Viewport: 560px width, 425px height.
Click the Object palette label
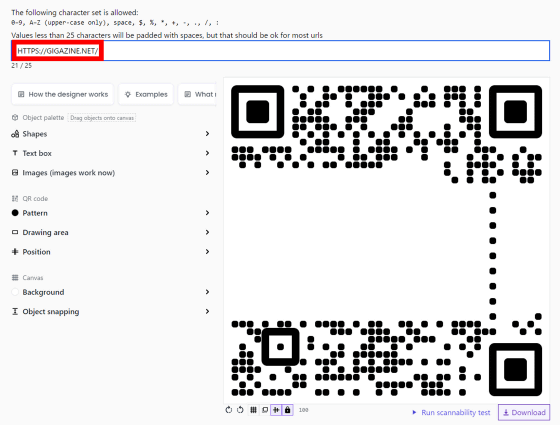(43, 118)
